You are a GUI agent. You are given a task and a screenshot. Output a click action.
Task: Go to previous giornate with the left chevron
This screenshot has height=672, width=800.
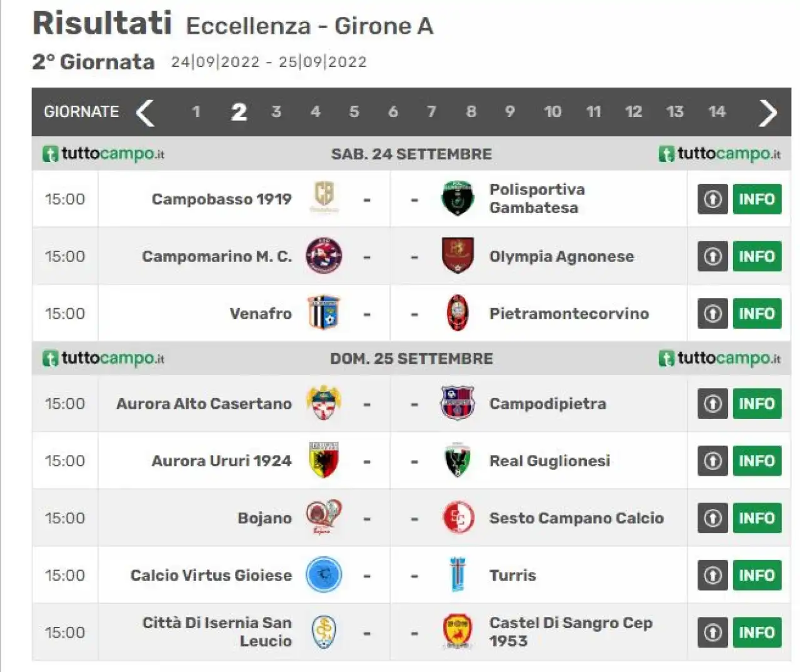pos(145,113)
